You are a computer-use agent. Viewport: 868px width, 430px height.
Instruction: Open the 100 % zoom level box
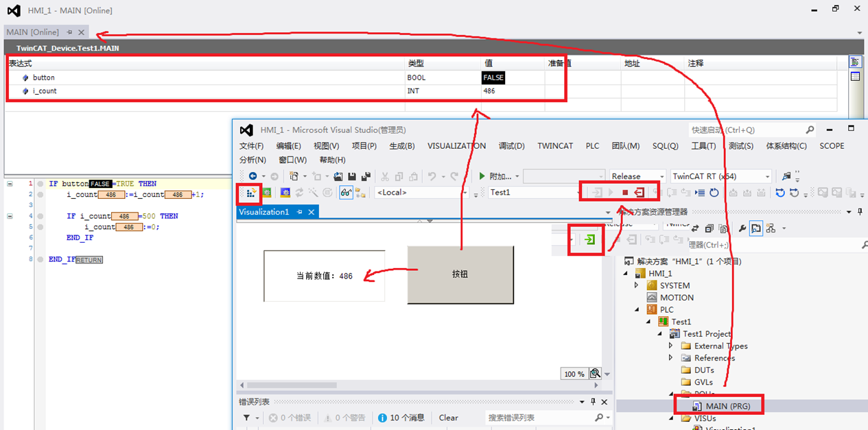pyautogui.click(x=574, y=374)
